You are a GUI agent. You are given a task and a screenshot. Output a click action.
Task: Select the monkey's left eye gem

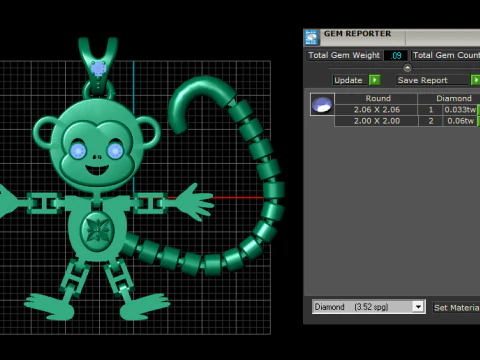point(78,151)
